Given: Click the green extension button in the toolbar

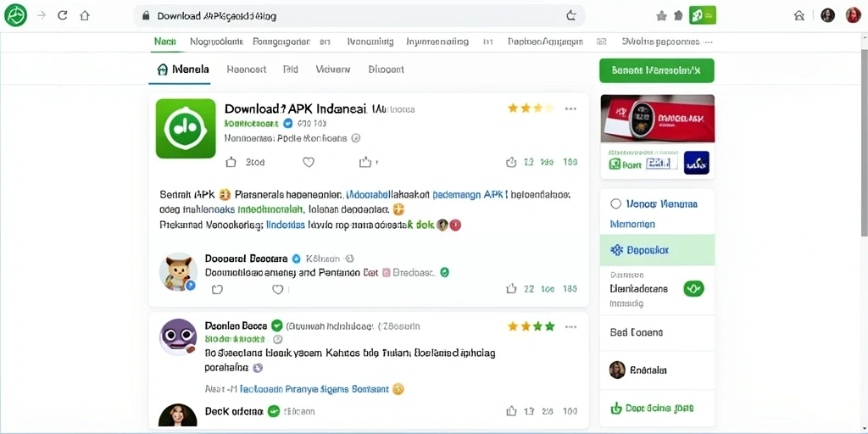Looking at the screenshot, I should [x=703, y=15].
